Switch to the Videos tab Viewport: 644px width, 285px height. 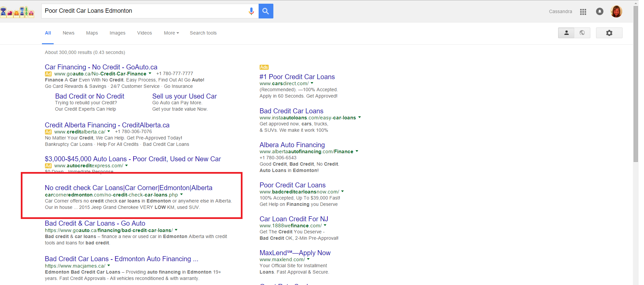point(145,33)
